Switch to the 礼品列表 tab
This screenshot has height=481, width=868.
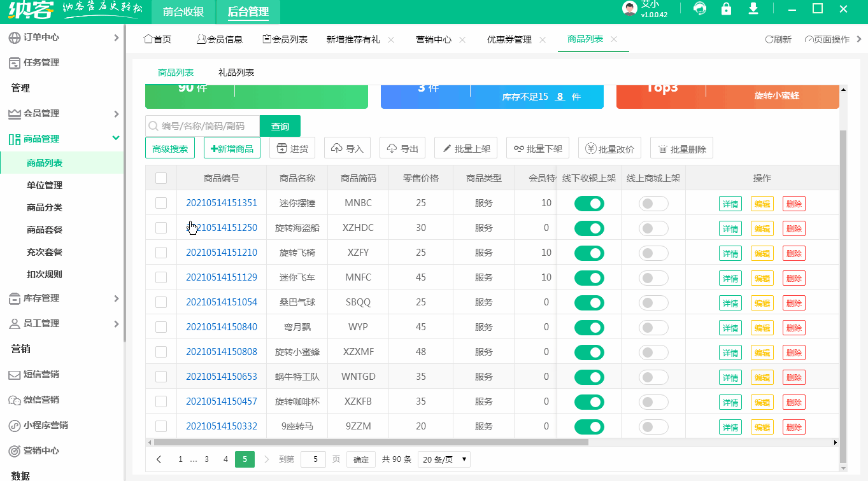pyautogui.click(x=236, y=72)
